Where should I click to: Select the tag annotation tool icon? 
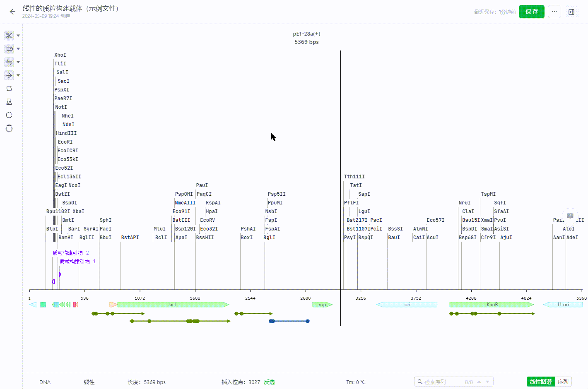[9, 49]
